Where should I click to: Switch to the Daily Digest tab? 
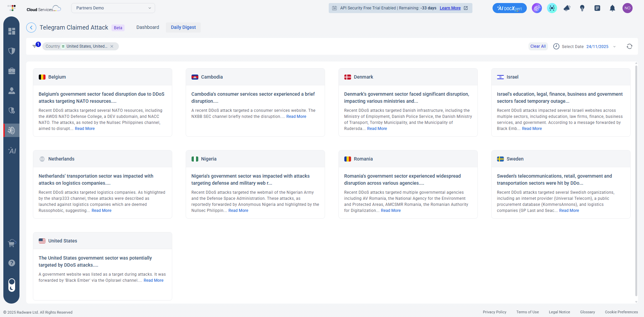(x=183, y=27)
